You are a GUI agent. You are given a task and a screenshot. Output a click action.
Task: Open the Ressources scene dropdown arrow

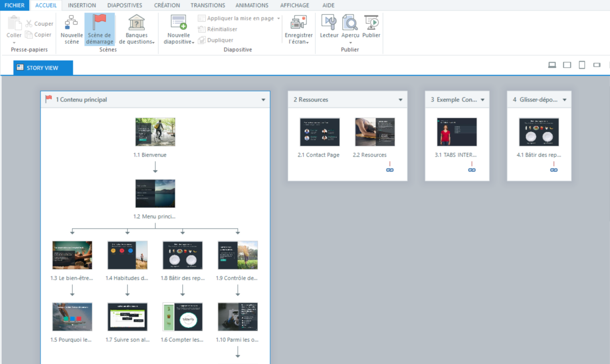[400, 100]
